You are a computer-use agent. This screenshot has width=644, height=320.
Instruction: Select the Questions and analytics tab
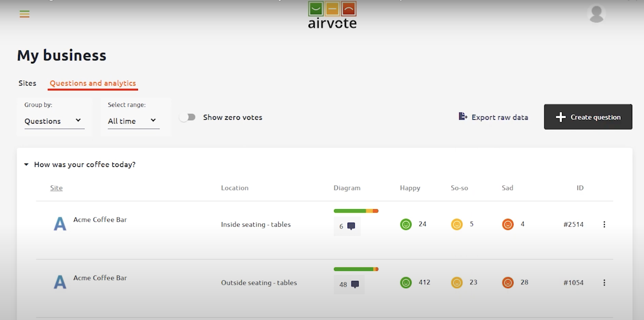tap(93, 83)
